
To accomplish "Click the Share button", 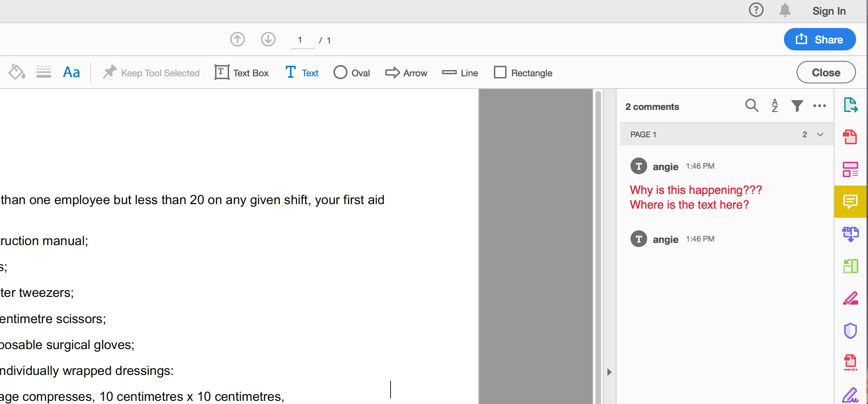I will coord(819,40).
